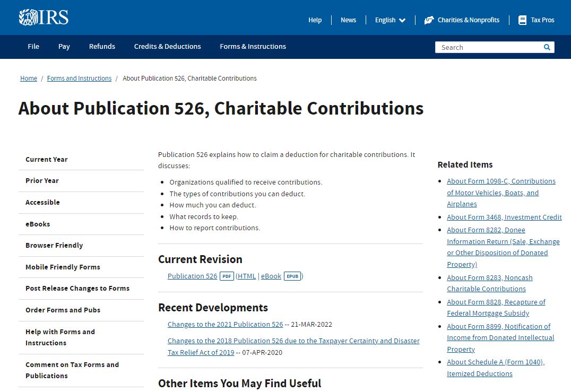Click the 21-MAR-2022 date text
Image resolution: width=571 pixels, height=392 pixels.
click(312, 324)
